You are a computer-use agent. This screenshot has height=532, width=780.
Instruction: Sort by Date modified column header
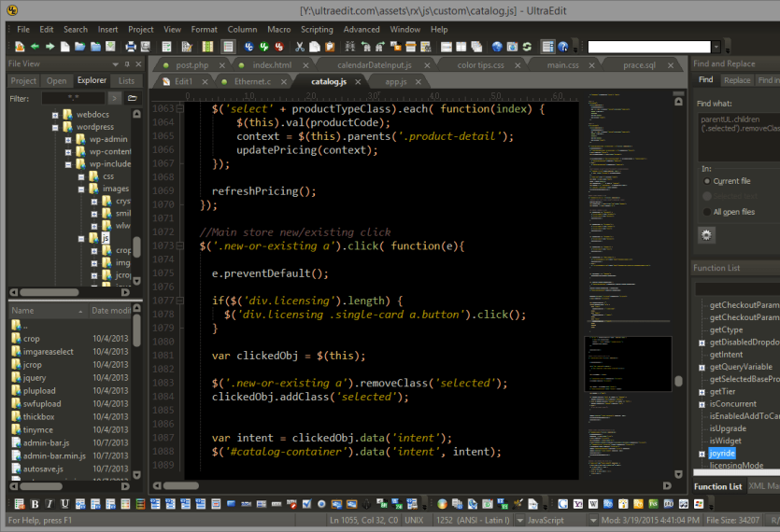(110, 310)
